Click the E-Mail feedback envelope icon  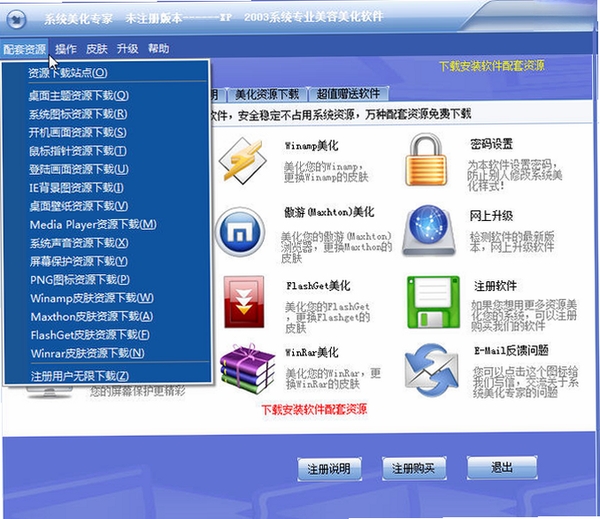(431, 370)
